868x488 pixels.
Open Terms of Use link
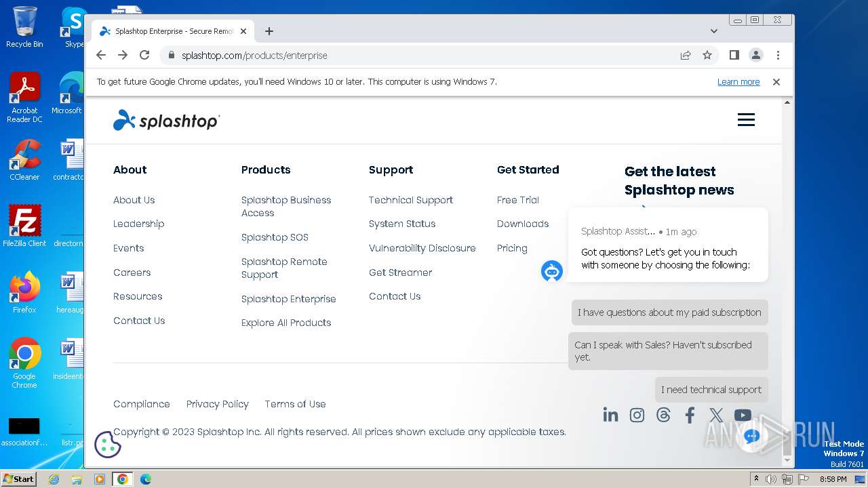295,404
